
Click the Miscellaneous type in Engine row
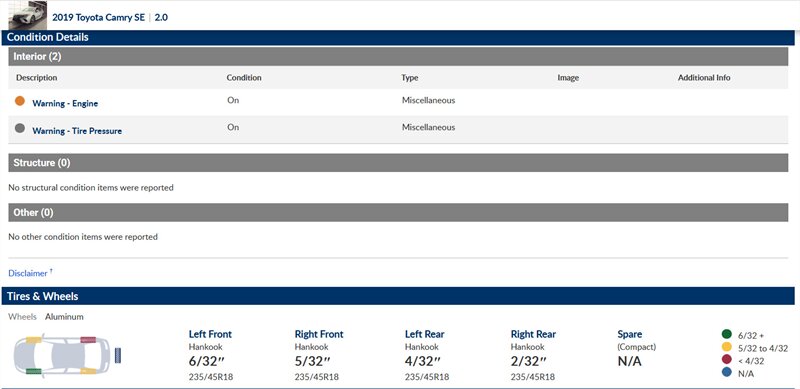[x=429, y=100]
